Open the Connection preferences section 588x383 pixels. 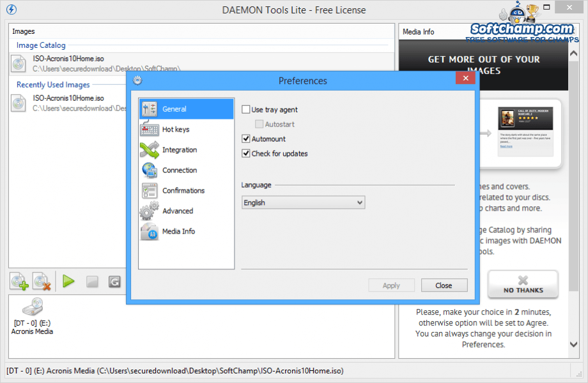click(x=187, y=170)
